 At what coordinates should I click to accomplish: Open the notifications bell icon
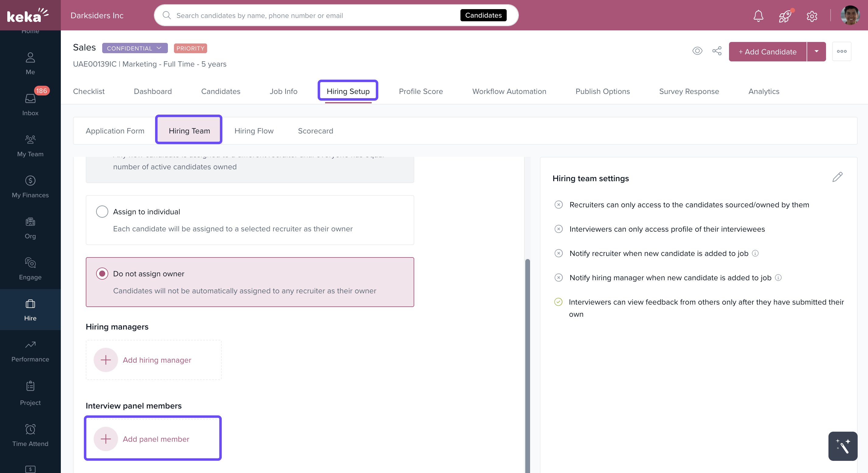click(758, 16)
